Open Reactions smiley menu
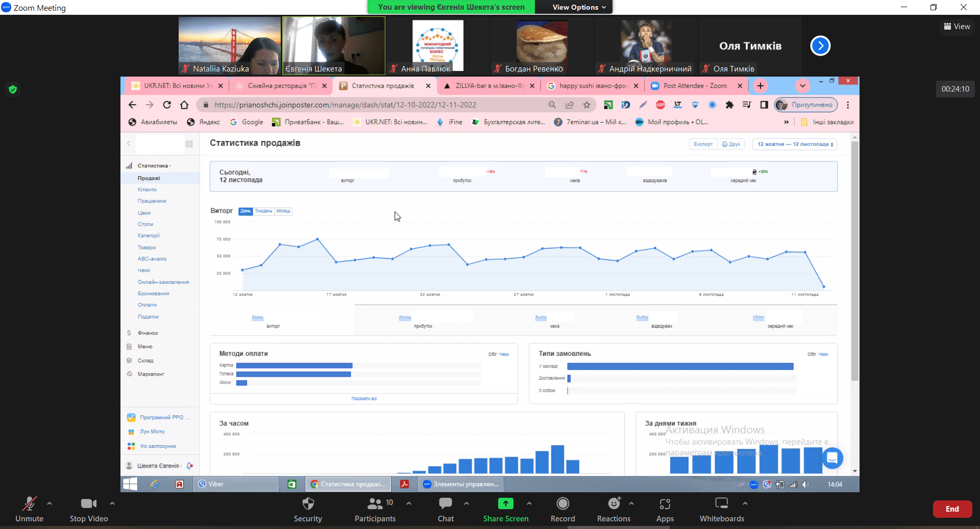 614,503
